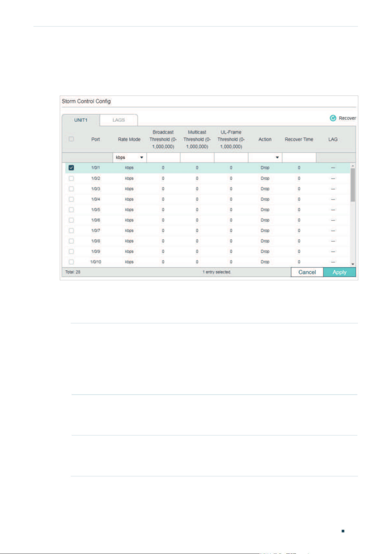This screenshot has width=392, height=554.
Task: Click the Broadcast Threshold column header
Action: 163,139
